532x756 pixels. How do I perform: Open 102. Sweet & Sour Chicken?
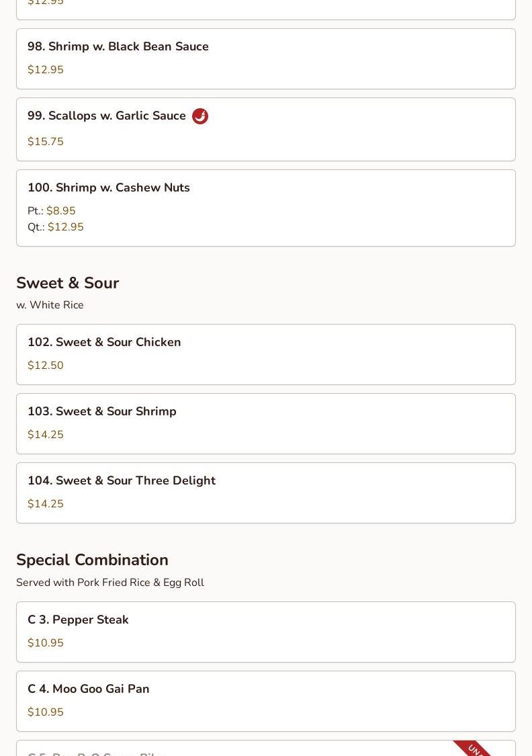[104, 343]
